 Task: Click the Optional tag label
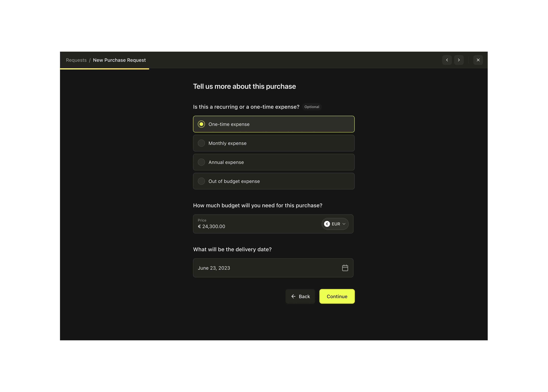pyautogui.click(x=312, y=107)
